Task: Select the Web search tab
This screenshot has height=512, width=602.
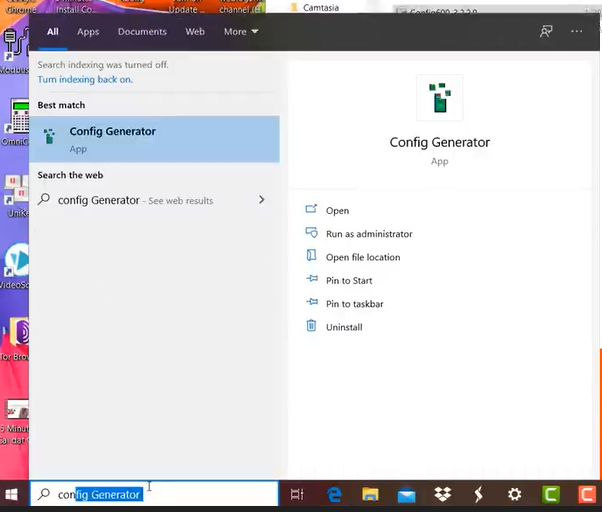Action: [x=195, y=31]
